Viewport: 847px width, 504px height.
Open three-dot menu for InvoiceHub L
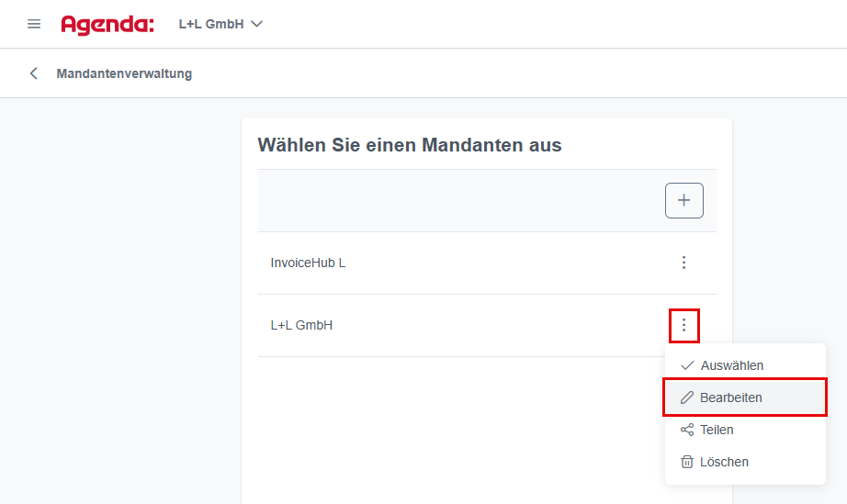683,263
